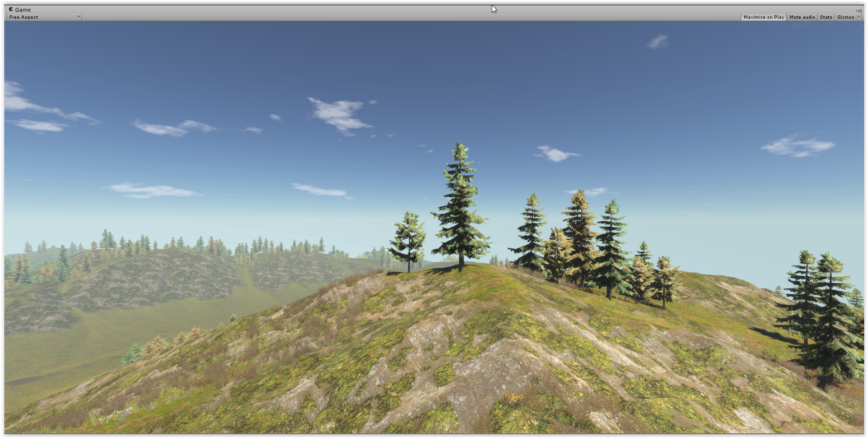Click the Free Aspect dropdown arrow
This screenshot has height=438, width=868.
[78, 17]
